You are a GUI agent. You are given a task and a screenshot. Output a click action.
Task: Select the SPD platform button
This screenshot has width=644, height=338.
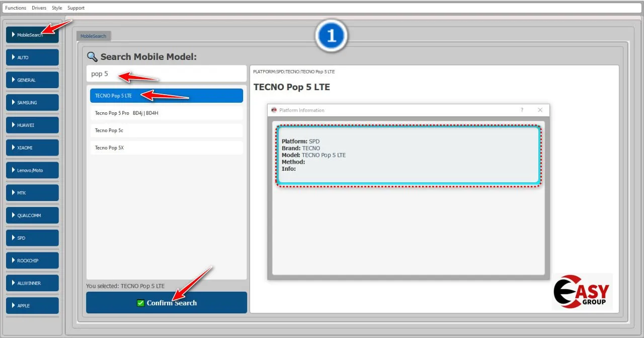click(x=32, y=238)
